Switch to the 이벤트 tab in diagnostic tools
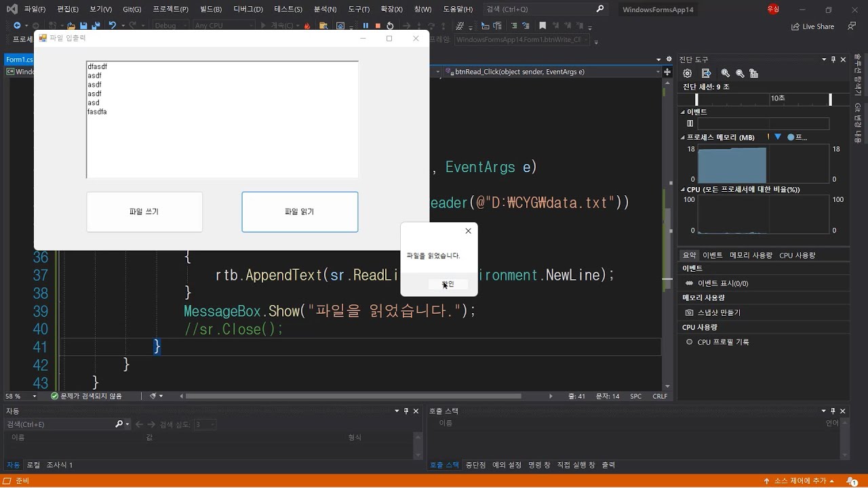This screenshot has width=868, height=488. pos(713,255)
